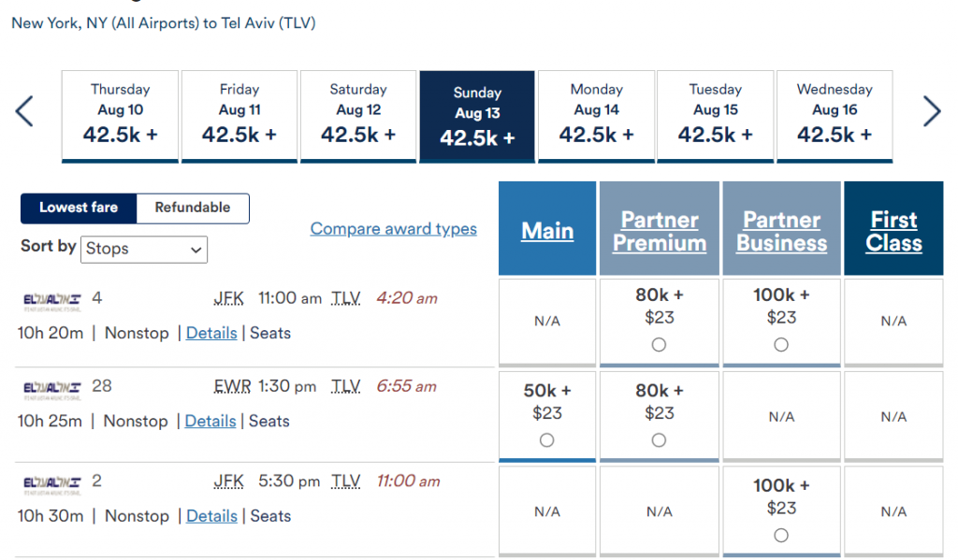The image size is (958, 560).
Task: Select the 100k Partner Business fare on flight 2
Action: (x=781, y=536)
